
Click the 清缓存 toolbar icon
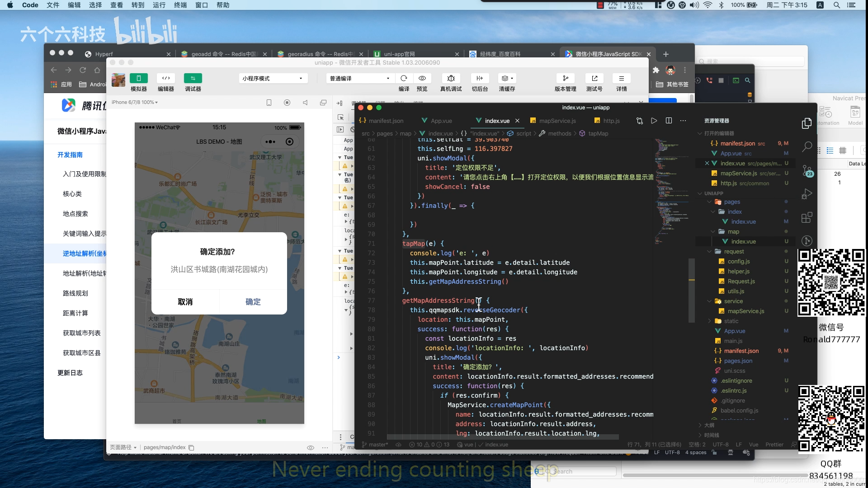(x=507, y=79)
